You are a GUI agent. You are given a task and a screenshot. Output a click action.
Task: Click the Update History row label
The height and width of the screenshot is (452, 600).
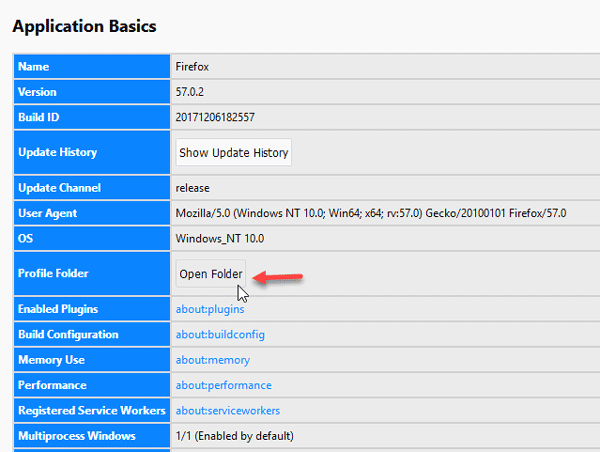(57, 152)
